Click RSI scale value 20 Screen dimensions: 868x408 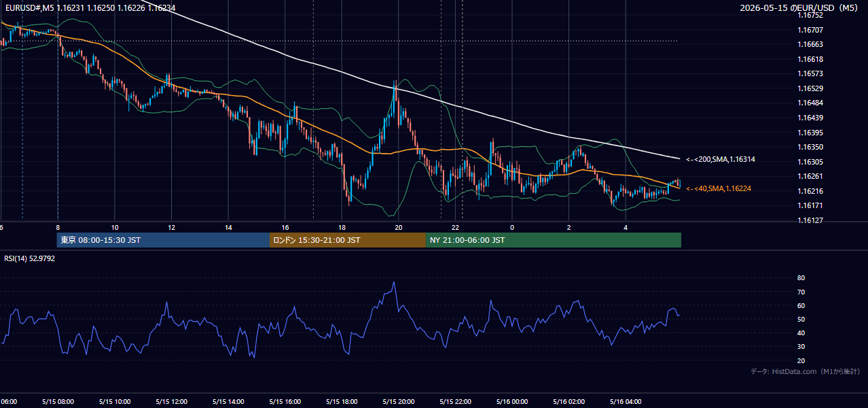[801, 360]
